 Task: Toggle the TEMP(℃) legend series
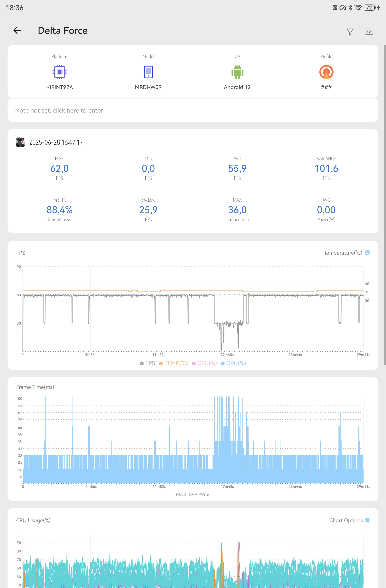point(173,363)
